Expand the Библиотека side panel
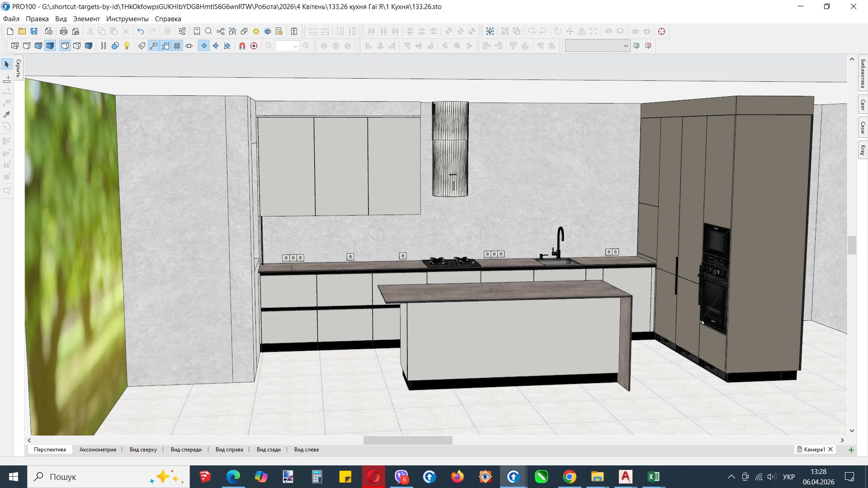Image resolution: width=868 pixels, height=488 pixels. (863, 73)
